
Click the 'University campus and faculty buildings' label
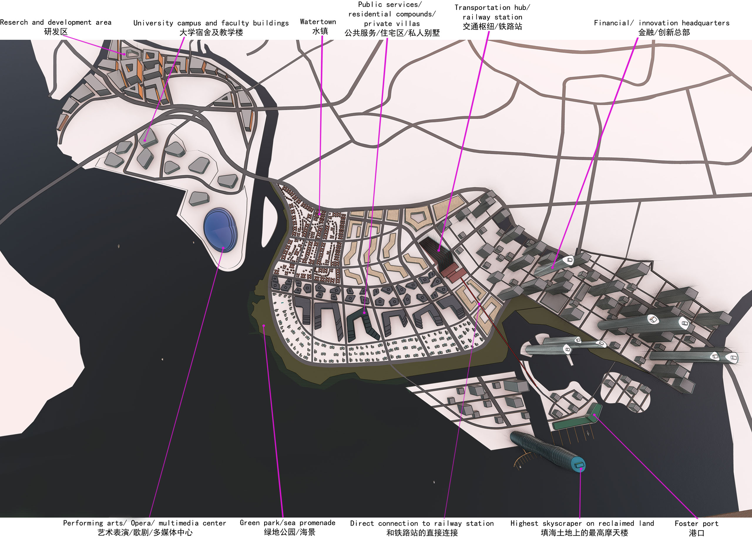click(211, 23)
